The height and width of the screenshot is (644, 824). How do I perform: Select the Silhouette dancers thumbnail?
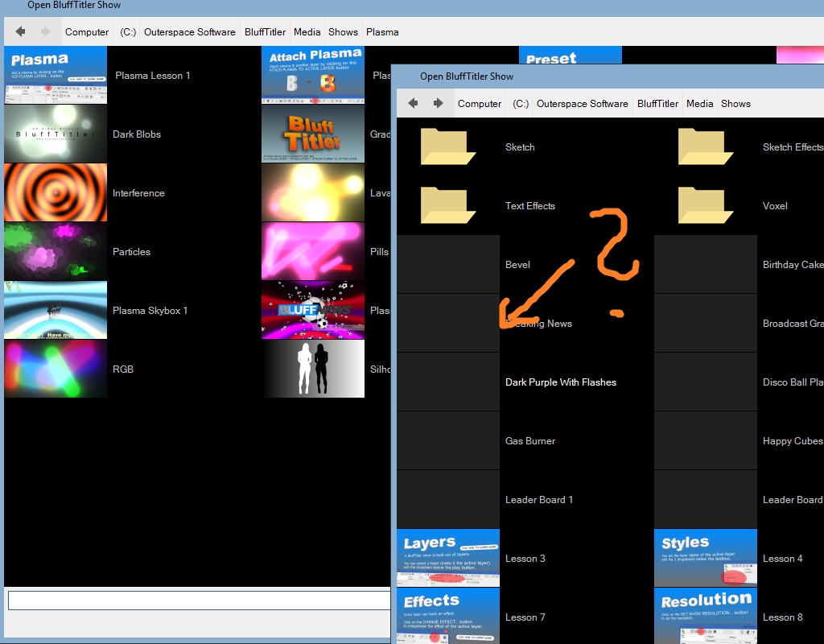click(313, 369)
